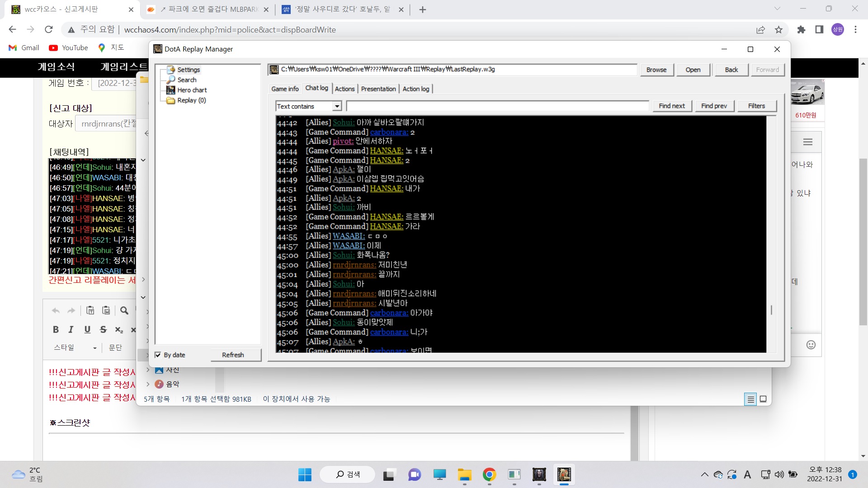Click the rnrdjrnrans link at 45:00

354,265
